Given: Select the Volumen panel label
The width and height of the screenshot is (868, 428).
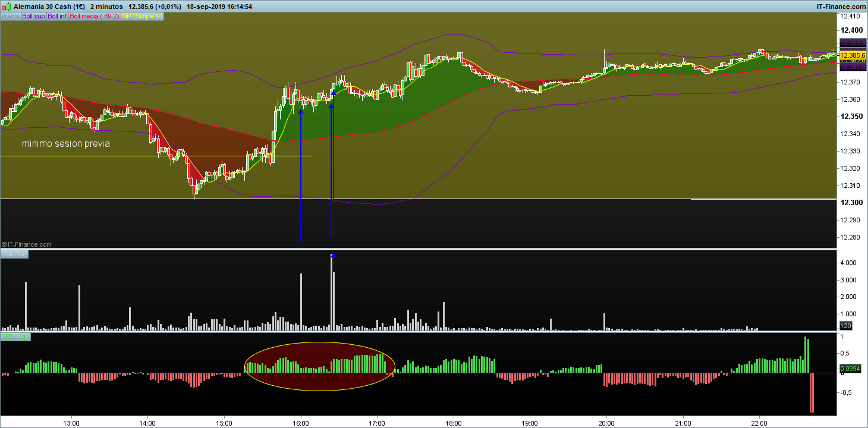Looking at the screenshot, I should pyautogui.click(x=14, y=254).
